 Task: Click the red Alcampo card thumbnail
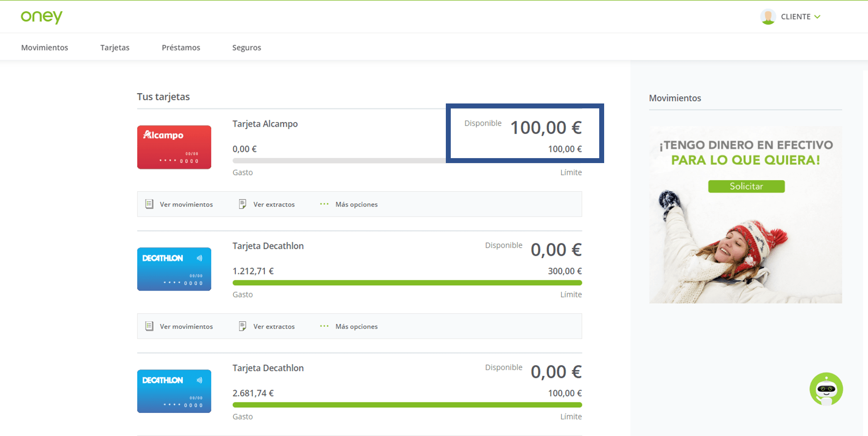coord(174,147)
